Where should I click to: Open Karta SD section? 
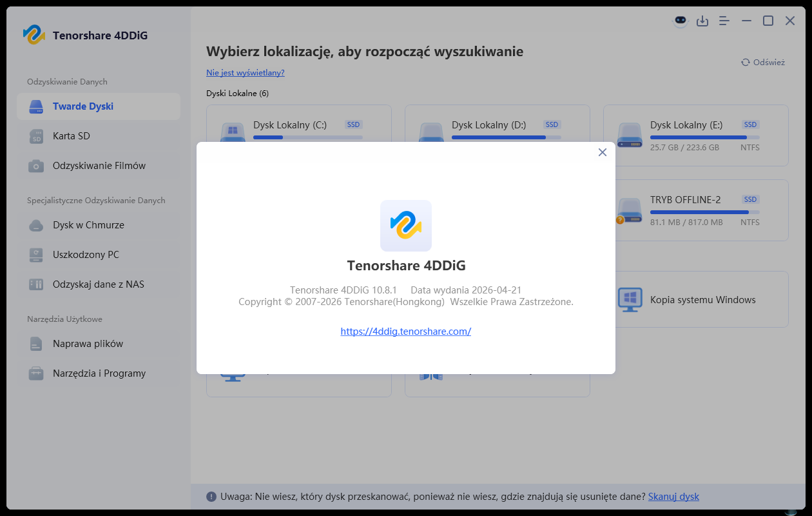tap(99, 136)
